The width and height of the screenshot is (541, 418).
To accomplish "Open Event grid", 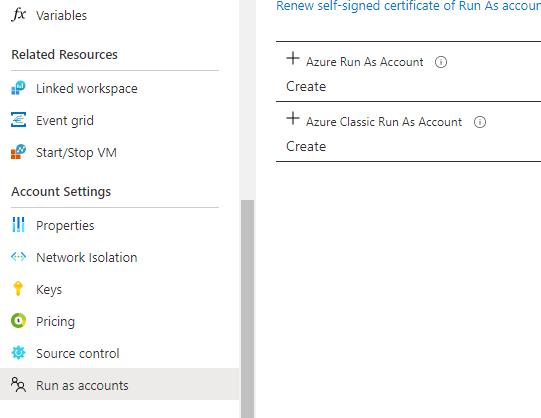I will (65, 121).
